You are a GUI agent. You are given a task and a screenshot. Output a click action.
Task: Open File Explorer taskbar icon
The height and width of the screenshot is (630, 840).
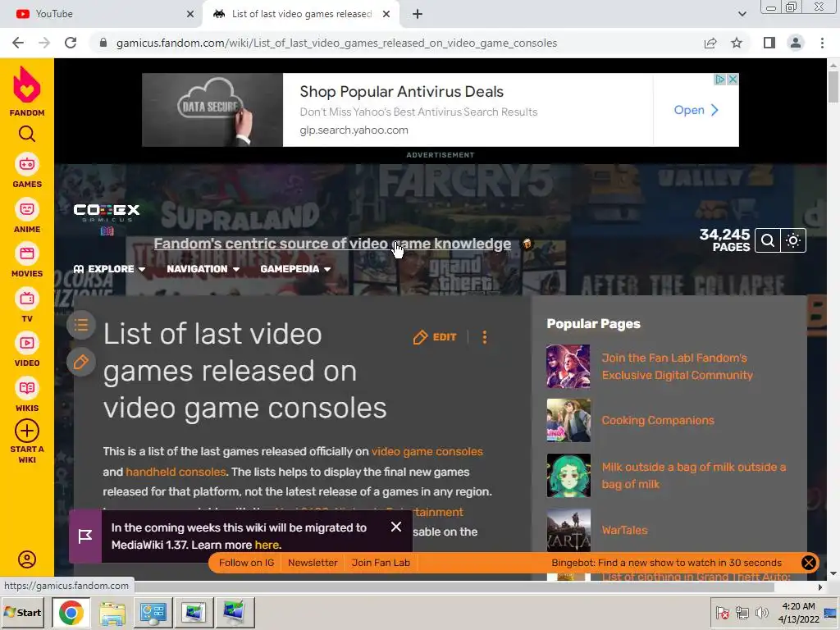point(112,612)
